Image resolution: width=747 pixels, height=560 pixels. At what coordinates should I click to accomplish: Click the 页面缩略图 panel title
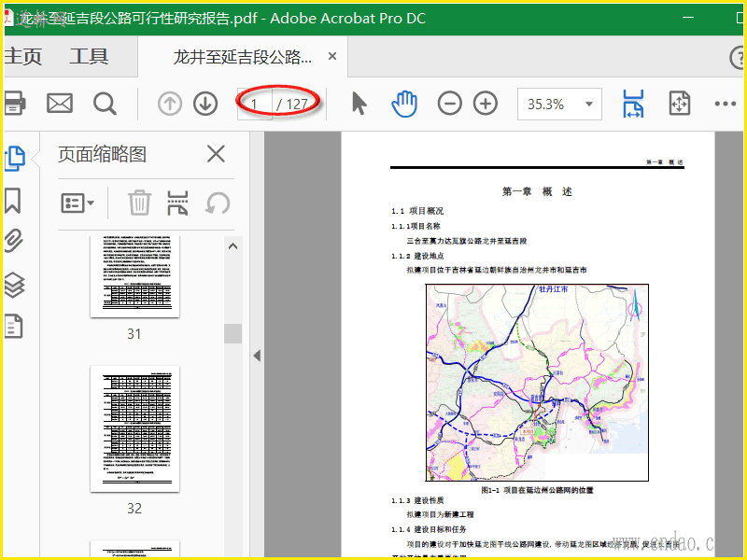(x=102, y=154)
